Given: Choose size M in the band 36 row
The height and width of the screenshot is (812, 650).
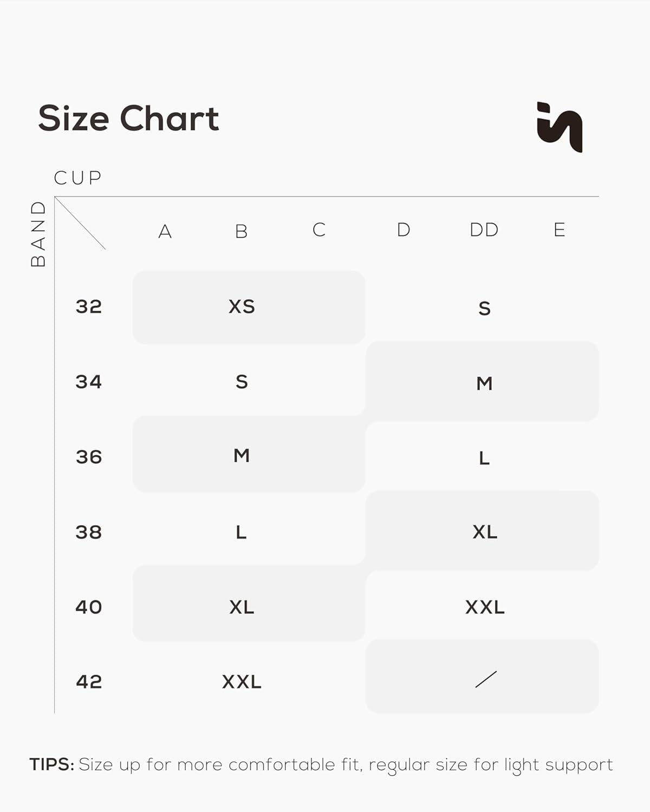Looking at the screenshot, I should 242,456.
